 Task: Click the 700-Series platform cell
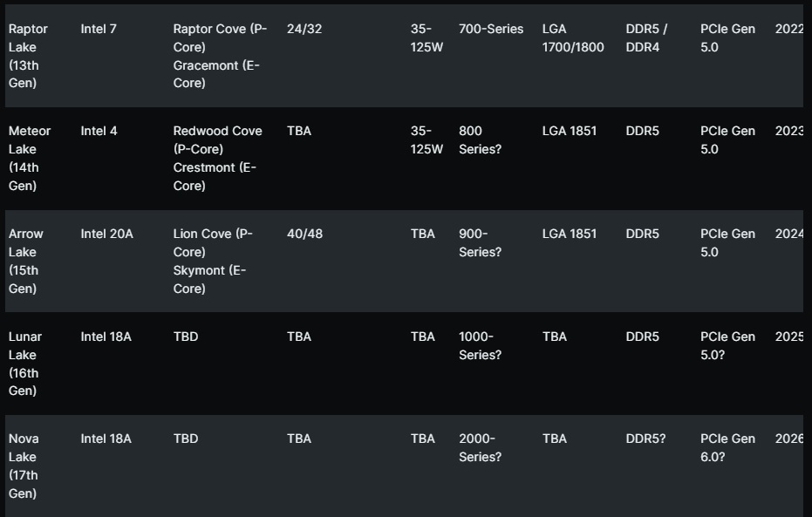[491, 29]
